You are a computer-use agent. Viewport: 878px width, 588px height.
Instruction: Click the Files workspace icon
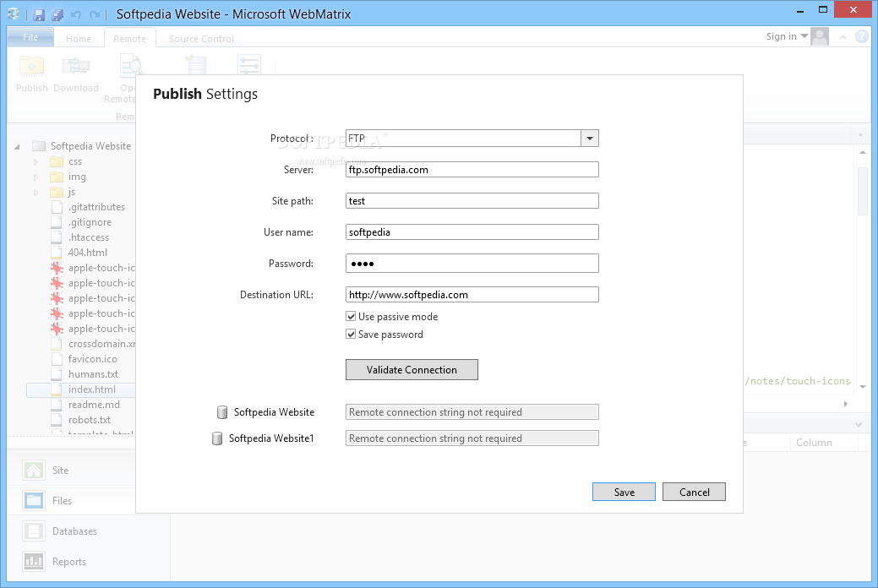click(x=34, y=500)
